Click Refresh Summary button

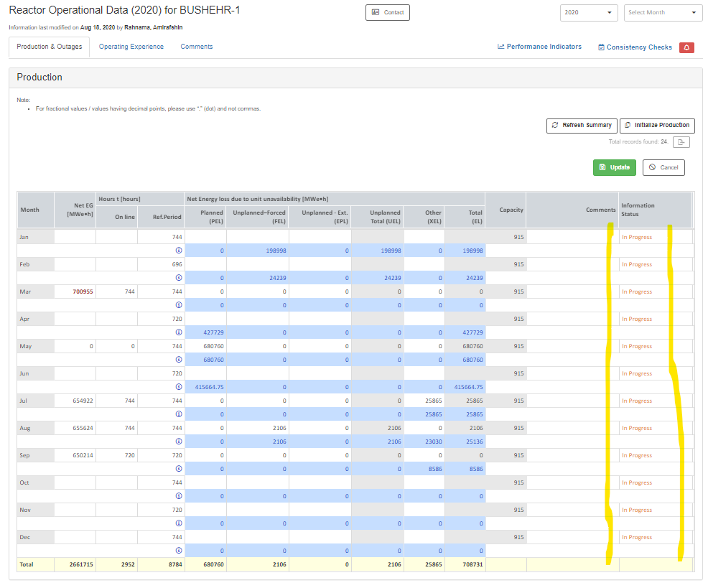[x=582, y=125]
